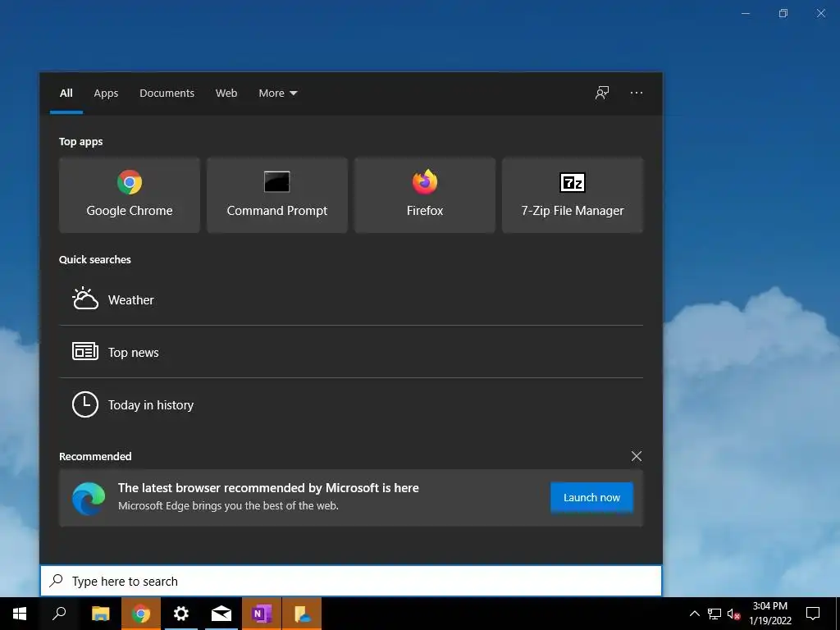The image size is (840, 630).
Task: Open Firefox from Top apps
Action: coord(425,195)
